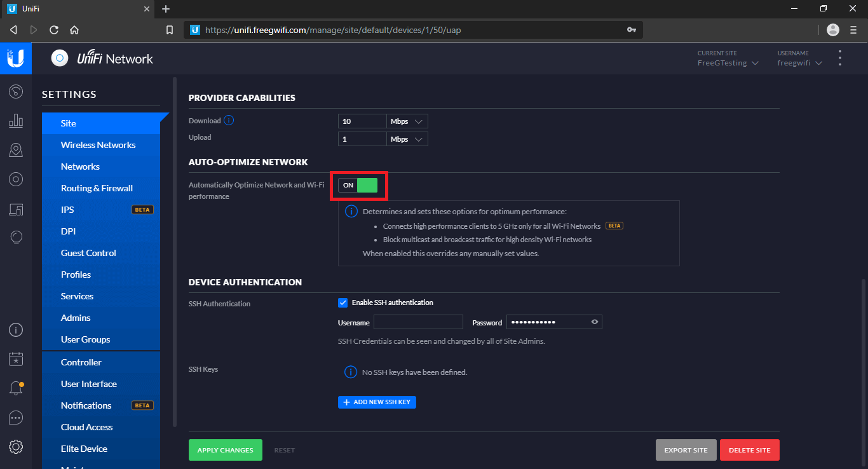The image size is (868, 469).
Task: Open User Interface settings
Action: 101,384
